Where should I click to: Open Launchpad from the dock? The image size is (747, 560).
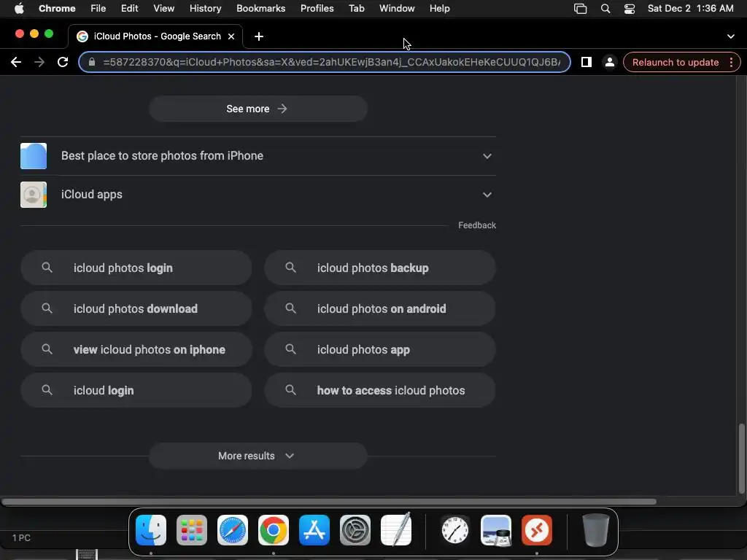[x=192, y=530]
